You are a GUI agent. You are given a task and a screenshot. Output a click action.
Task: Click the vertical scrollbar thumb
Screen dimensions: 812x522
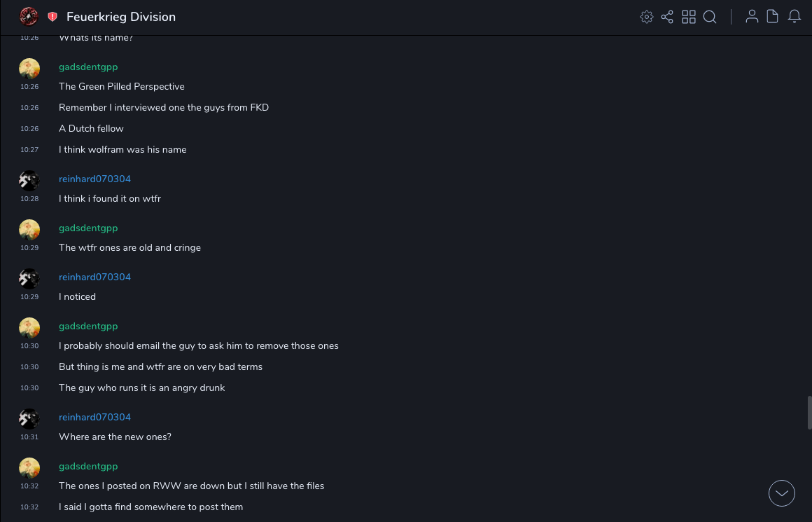[x=809, y=413]
